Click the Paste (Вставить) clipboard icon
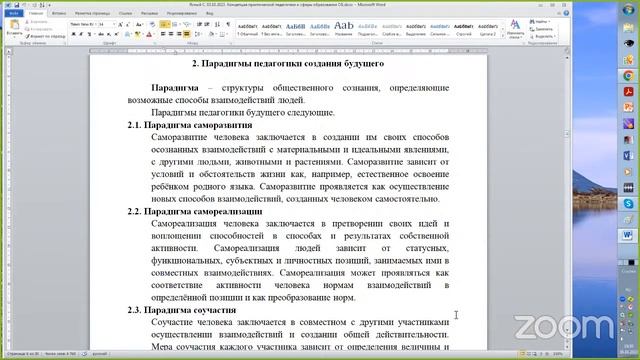Screen dimensions: 640x360 click(15, 24)
